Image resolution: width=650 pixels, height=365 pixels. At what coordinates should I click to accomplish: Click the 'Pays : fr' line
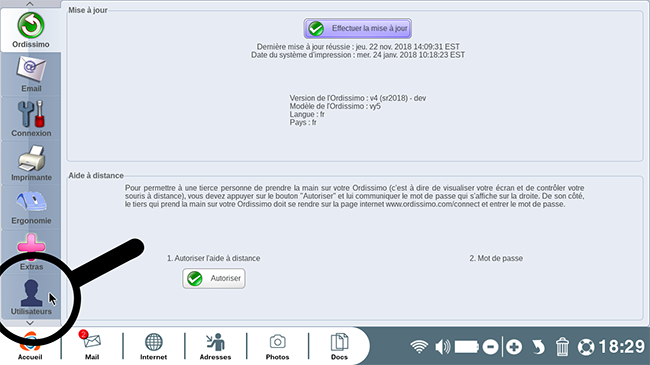click(303, 122)
